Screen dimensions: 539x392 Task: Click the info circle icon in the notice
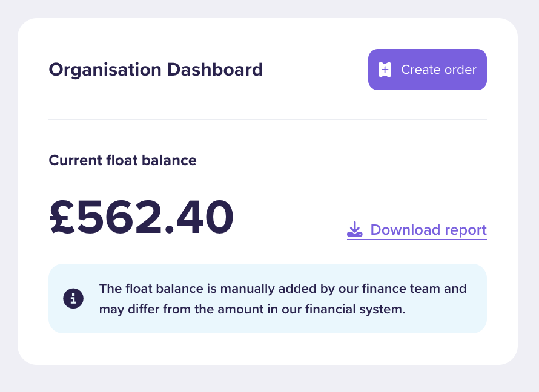(x=73, y=298)
